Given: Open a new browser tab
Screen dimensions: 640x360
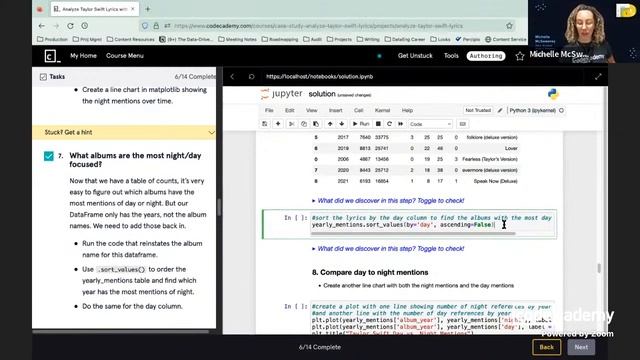Looking at the screenshot, I should 148,9.
